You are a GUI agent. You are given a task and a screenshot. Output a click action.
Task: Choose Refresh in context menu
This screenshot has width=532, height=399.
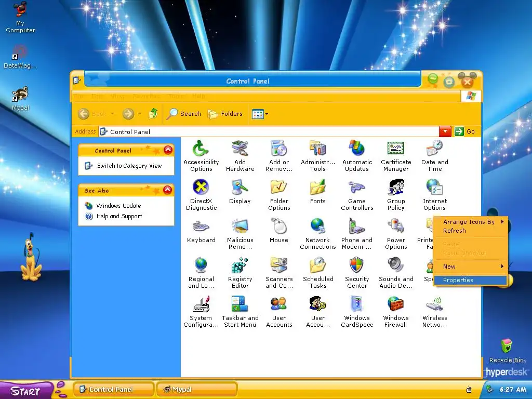(471, 231)
